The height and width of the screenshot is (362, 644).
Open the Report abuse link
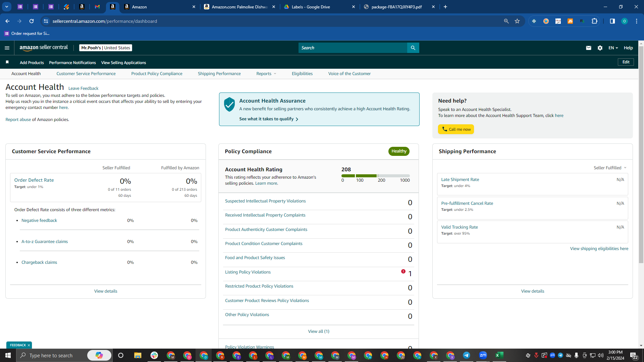point(18,120)
